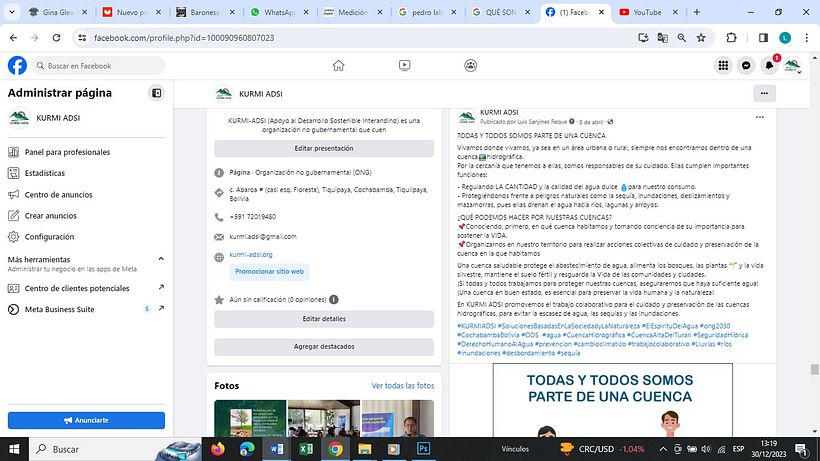Open Ver todas las fotos link
The width and height of the screenshot is (820, 461).
click(x=403, y=386)
